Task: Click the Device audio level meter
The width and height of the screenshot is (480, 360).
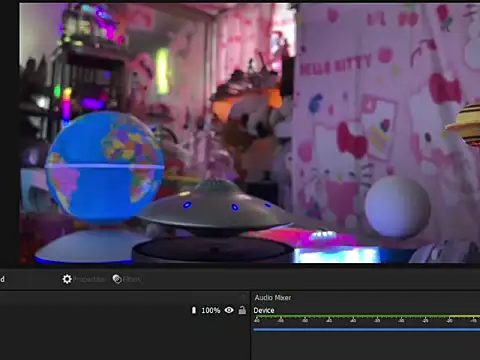Action: point(367,317)
